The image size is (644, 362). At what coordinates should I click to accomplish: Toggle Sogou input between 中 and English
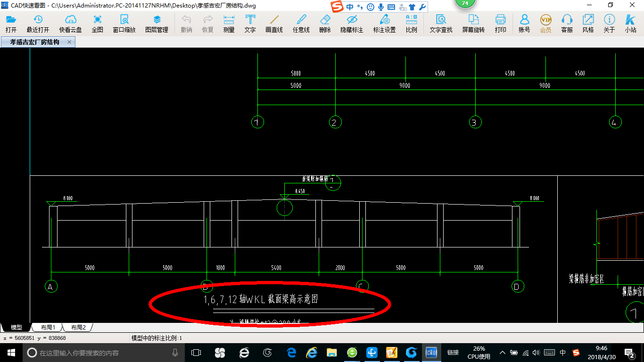click(350, 7)
